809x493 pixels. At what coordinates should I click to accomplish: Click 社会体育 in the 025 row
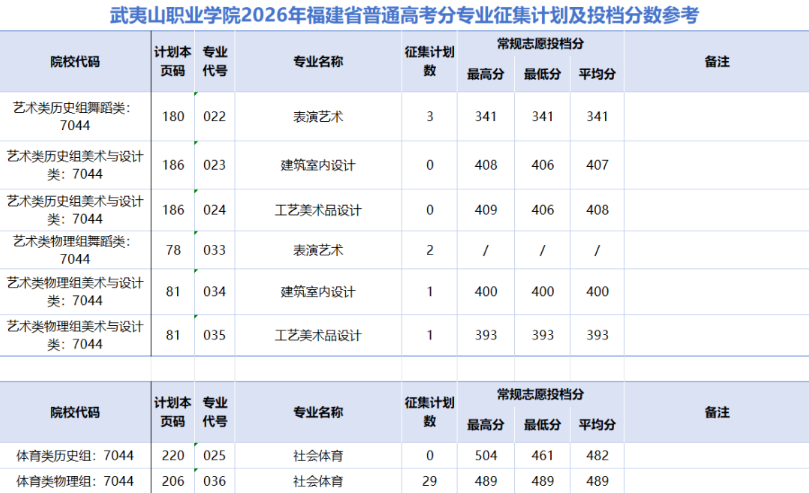[318, 455]
